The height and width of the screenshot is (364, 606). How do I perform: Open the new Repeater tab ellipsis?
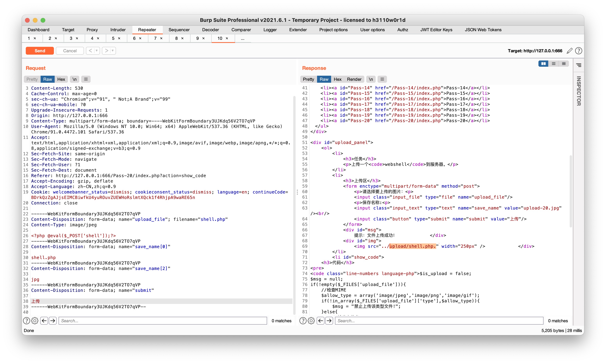(x=242, y=38)
